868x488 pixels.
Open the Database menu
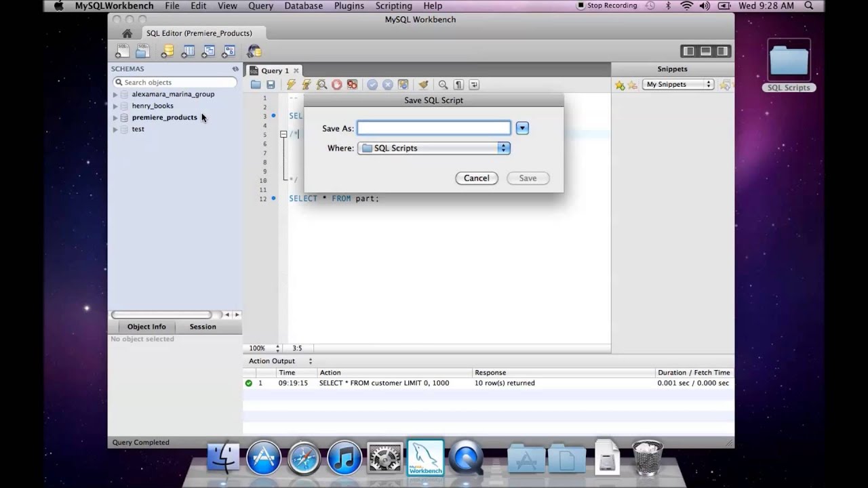click(304, 5)
